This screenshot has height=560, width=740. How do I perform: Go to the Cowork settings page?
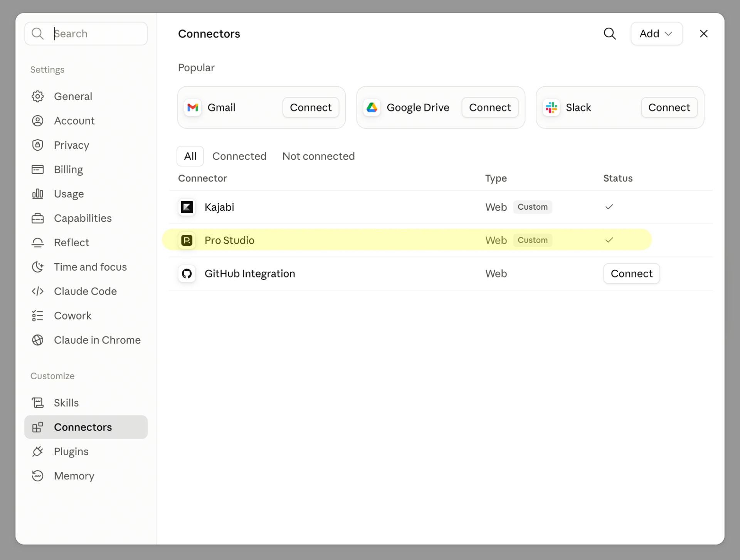86,316
